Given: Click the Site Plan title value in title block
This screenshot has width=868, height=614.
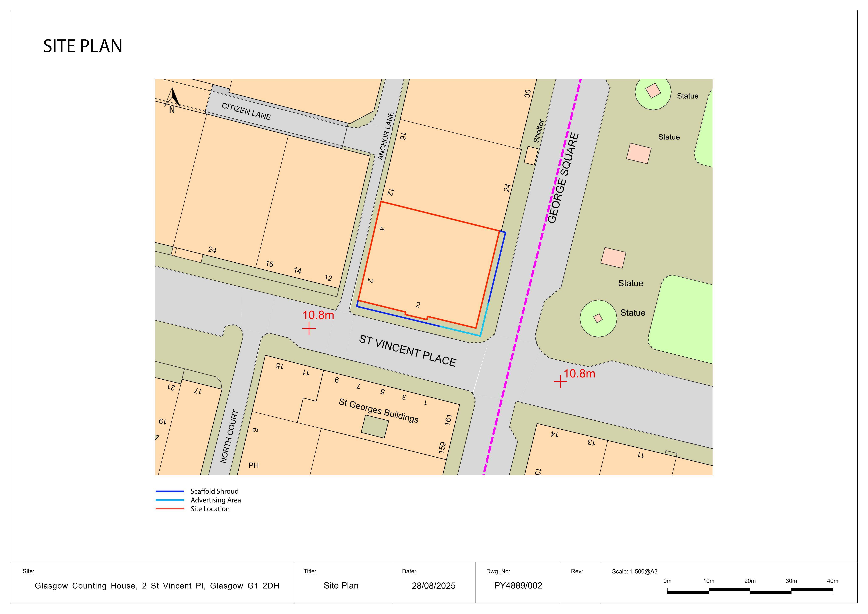Looking at the screenshot, I should pos(341,586).
